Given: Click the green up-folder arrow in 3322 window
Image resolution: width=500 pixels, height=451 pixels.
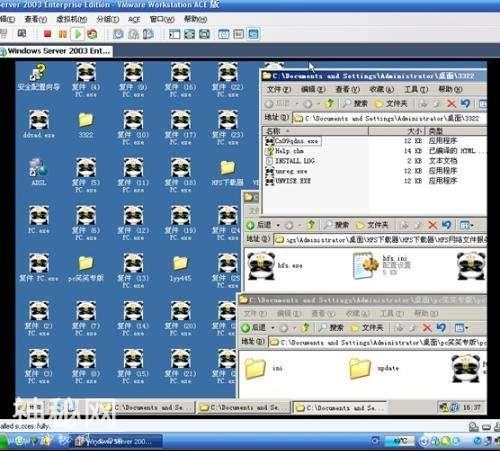Looking at the screenshot, I should coord(330,104).
